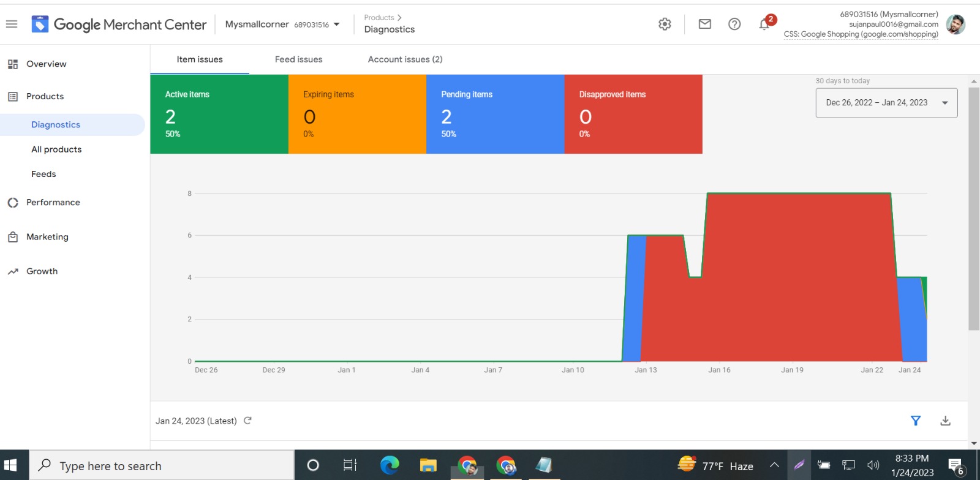The height and width of the screenshot is (480, 980).
Task: Click the Growth trend arrow icon
Action: coord(13,272)
